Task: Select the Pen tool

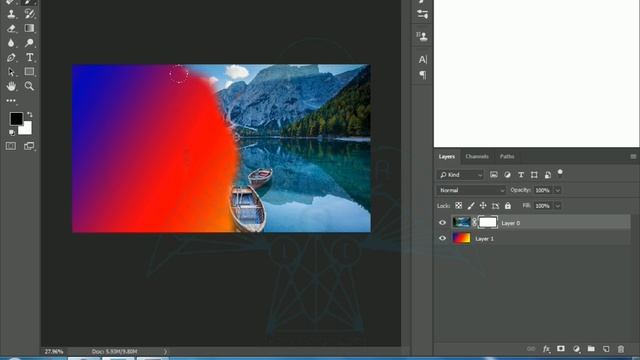Action: [x=11, y=58]
